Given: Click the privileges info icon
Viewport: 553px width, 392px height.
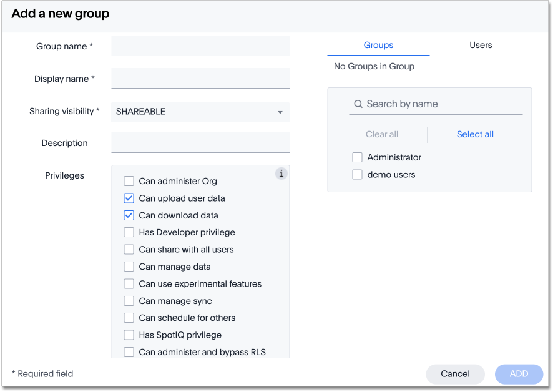Looking at the screenshot, I should [x=281, y=174].
